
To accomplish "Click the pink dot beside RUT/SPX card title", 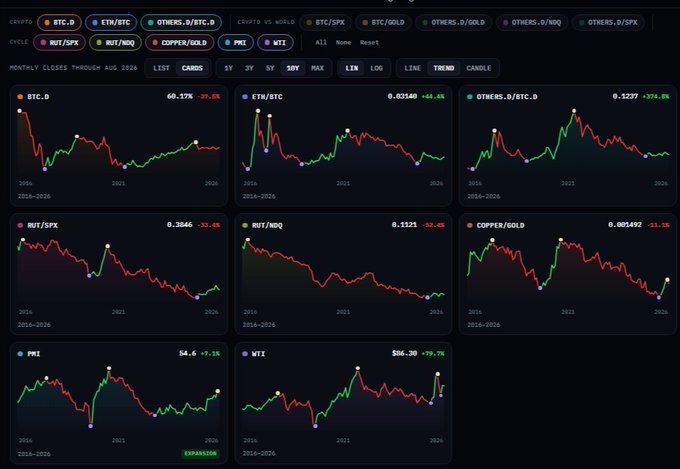I will click(x=20, y=225).
